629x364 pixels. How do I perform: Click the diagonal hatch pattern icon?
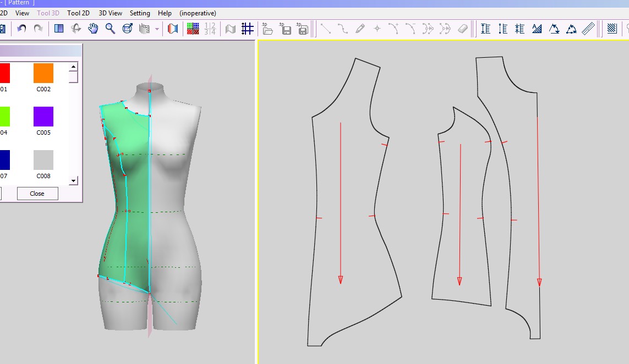612,29
